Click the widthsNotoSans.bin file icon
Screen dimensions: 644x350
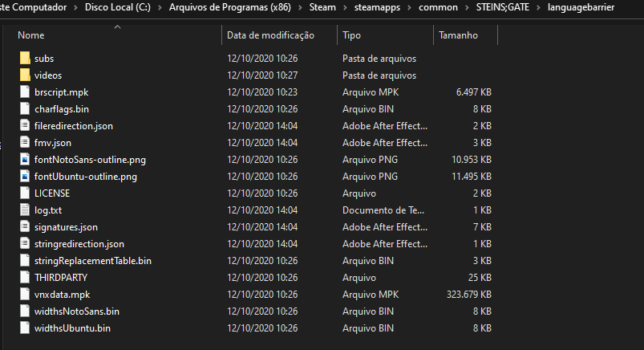tap(25, 311)
